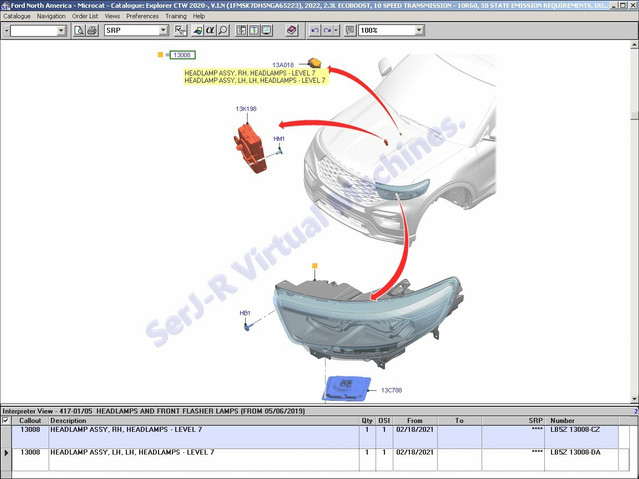Click the vehicle image search icon
This screenshot has width=639, height=479.
click(x=198, y=30)
